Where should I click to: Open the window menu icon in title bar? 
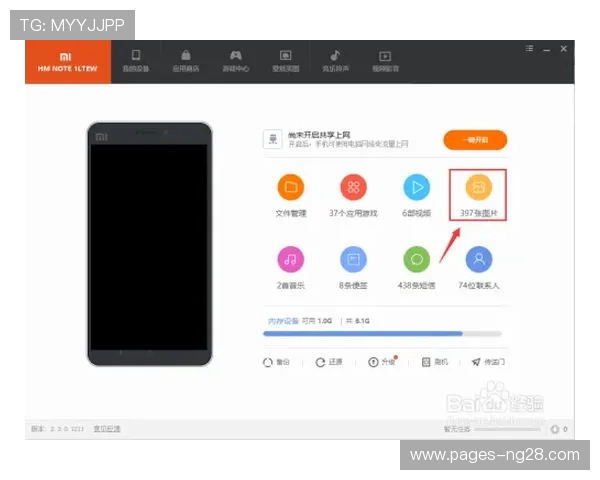tap(529, 48)
